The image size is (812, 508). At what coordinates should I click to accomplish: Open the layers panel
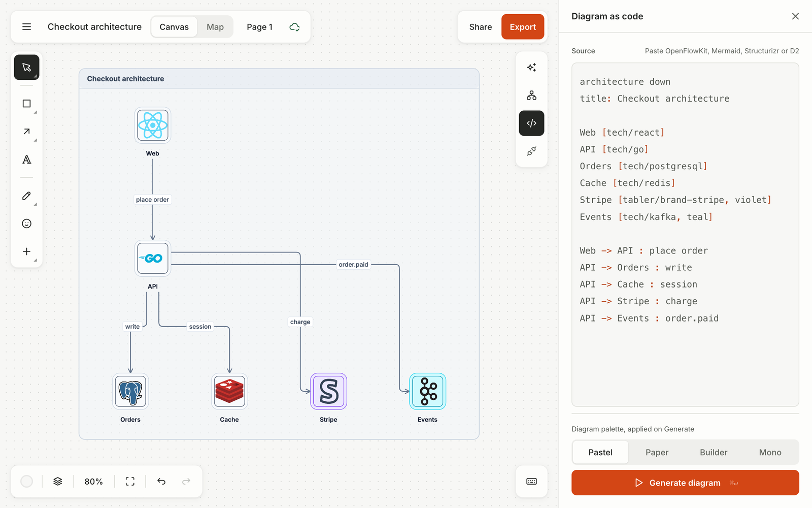(x=58, y=482)
